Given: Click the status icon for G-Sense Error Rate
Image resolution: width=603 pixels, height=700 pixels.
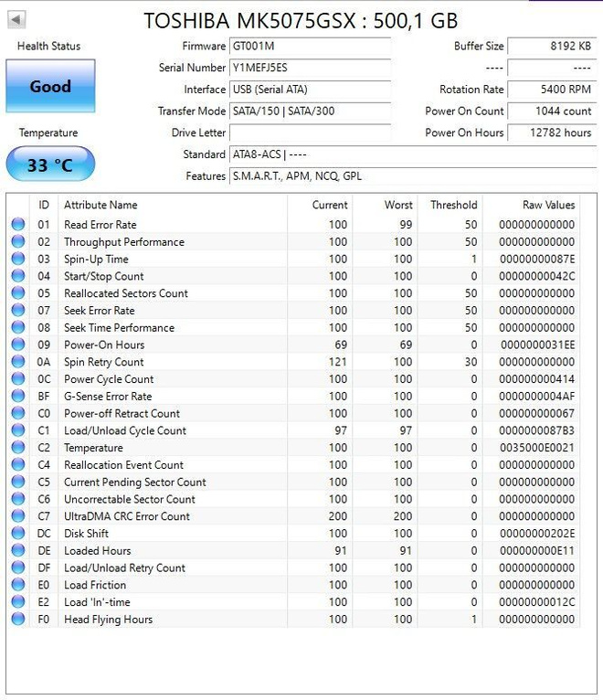Looking at the screenshot, I should [x=18, y=396].
